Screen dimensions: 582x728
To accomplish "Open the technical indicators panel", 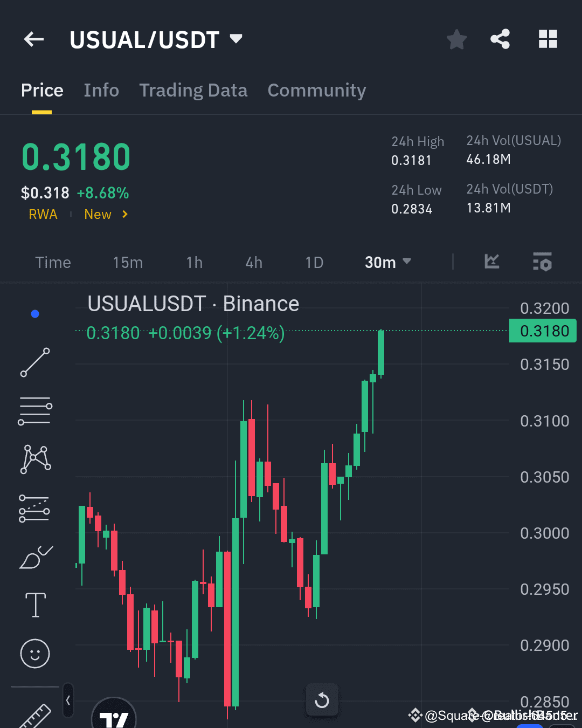I will coord(491,262).
